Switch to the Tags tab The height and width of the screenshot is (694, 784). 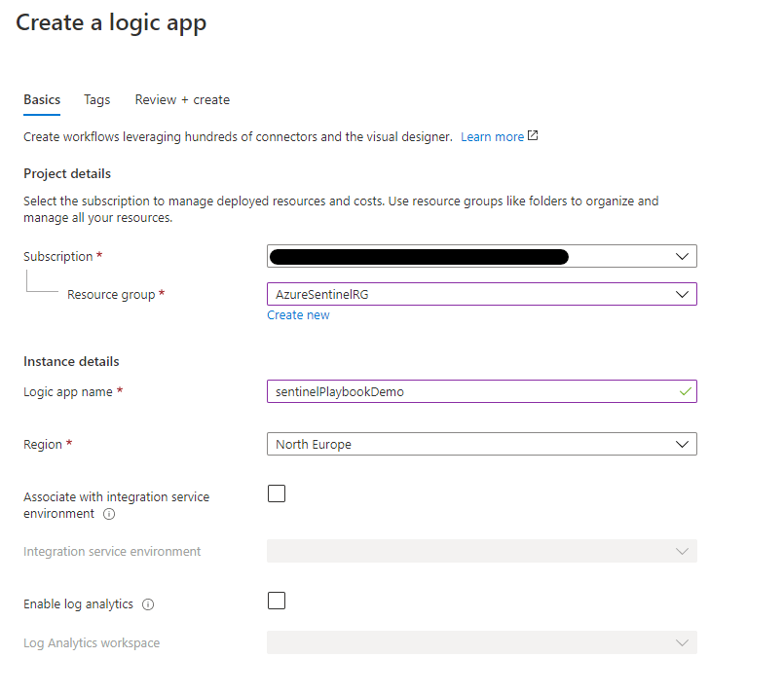[96, 99]
